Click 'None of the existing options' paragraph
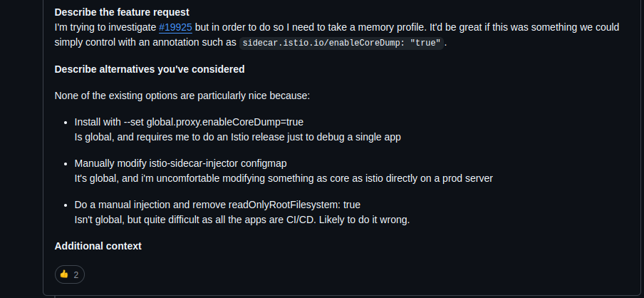Screen dimensions: 644x298 point(182,96)
